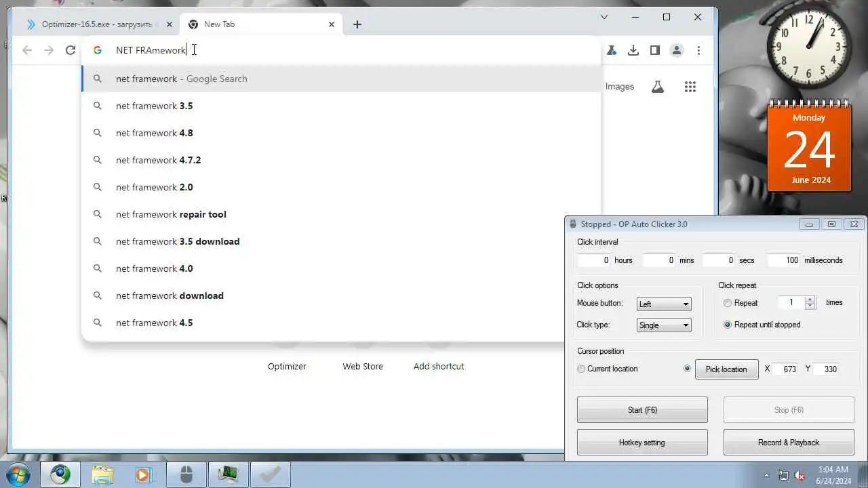Open the Click type dropdown
Image resolution: width=868 pixels, height=488 pixels.
664,325
